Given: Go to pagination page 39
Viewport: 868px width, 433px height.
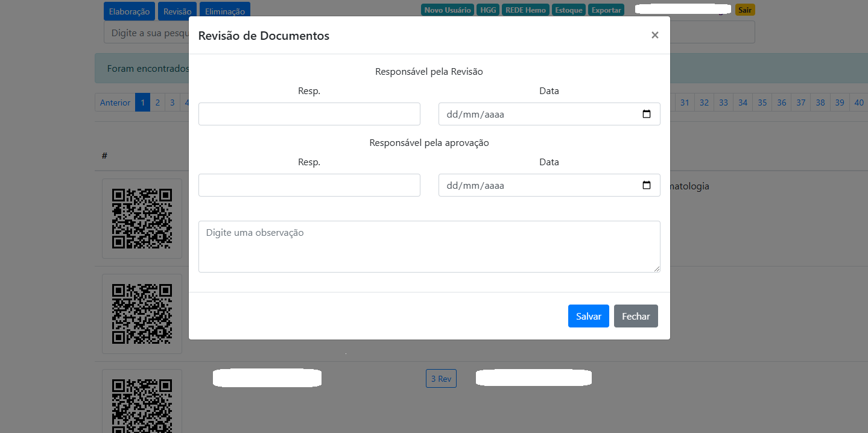Looking at the screenshot, I should tap(839, 103).
